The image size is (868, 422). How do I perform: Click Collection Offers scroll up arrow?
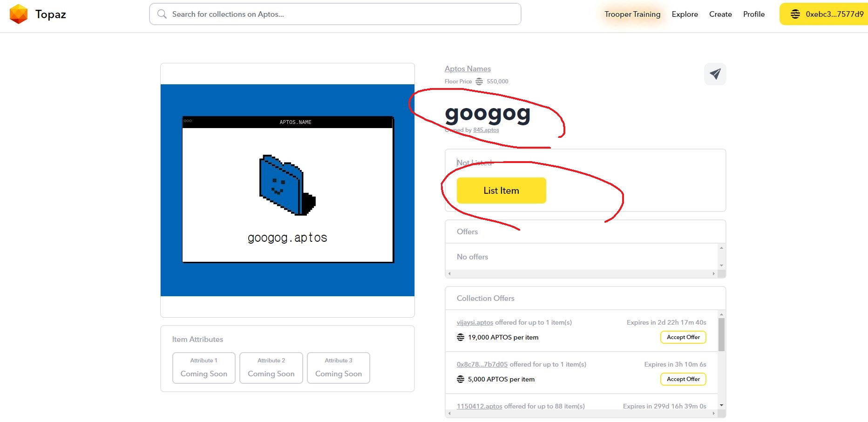pos(721,314)
